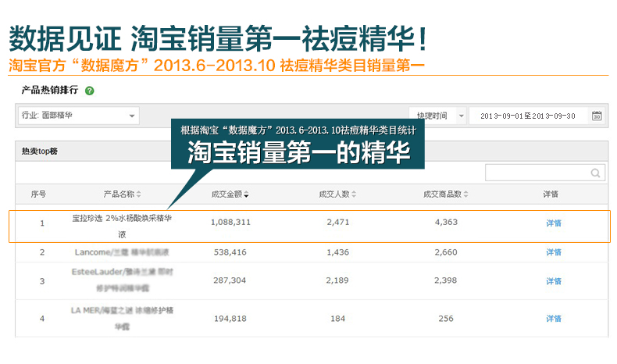Open 详情 link for EsteeLauder row
617x364 pixels.
coord(554,281)
